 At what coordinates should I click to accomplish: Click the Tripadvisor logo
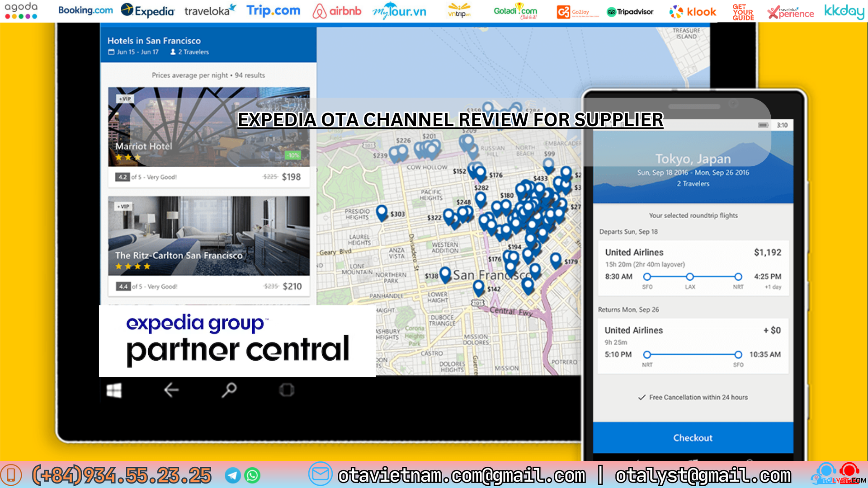click(x=630, y=12)
